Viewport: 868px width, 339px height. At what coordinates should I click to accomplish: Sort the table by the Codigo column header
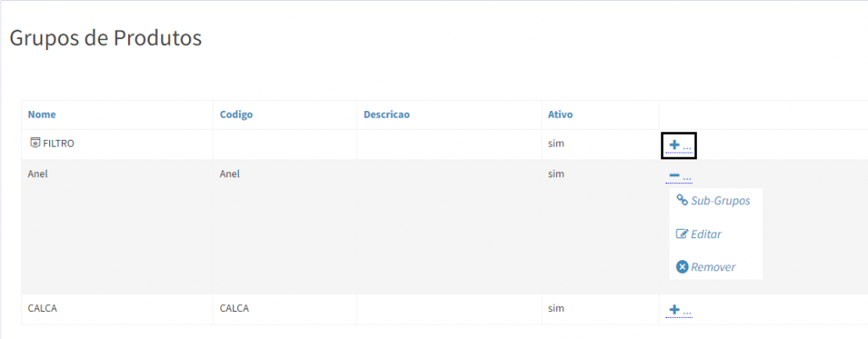236,114
